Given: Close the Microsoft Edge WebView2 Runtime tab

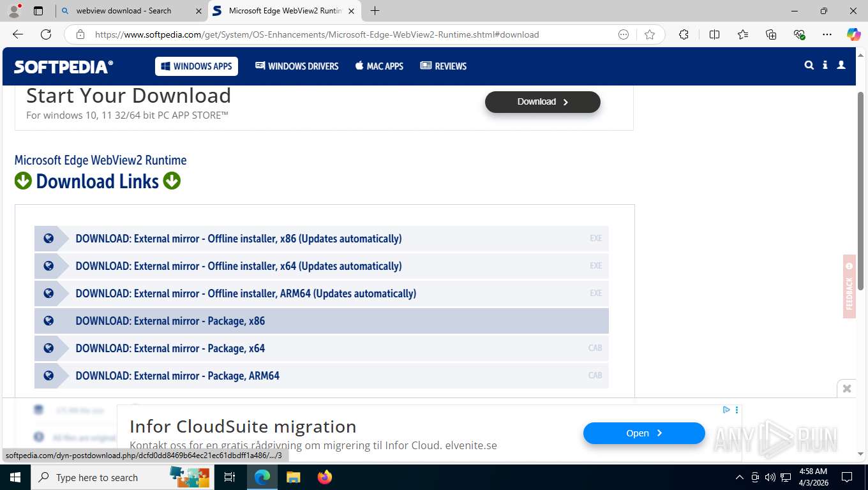Looking at the screenshot, I should 351,11.
